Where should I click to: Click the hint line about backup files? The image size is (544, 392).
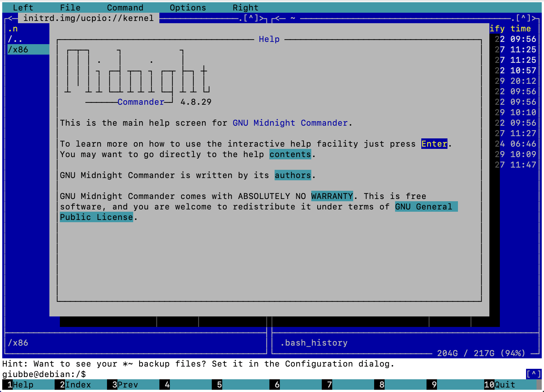198,364
